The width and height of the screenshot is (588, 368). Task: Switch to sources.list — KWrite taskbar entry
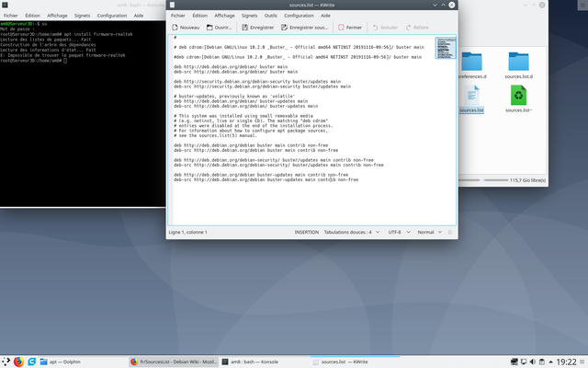pyautogui.click(x=355, y=362)
